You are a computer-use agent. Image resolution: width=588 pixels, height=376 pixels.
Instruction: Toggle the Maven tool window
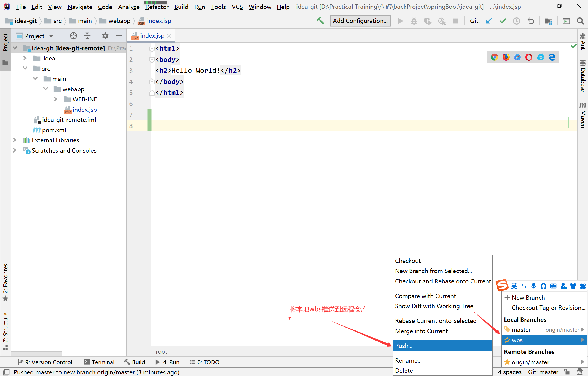[x=583, y=115]
